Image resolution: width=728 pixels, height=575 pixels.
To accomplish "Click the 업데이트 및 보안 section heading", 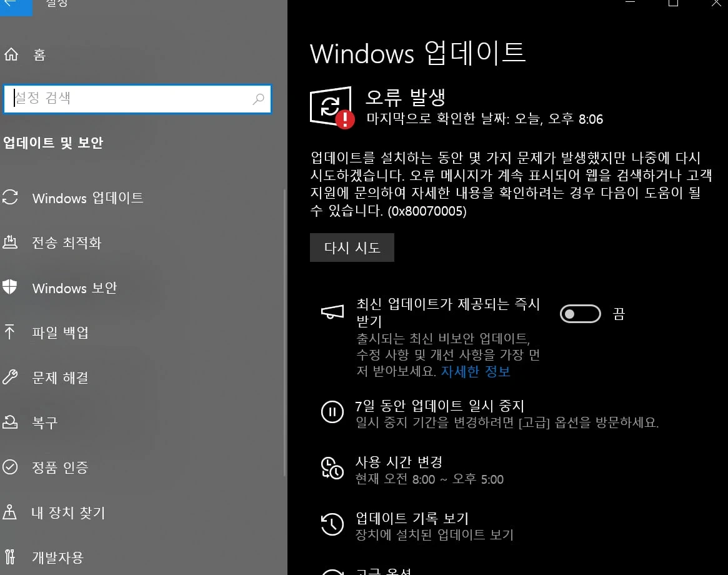I will (53, 142).
